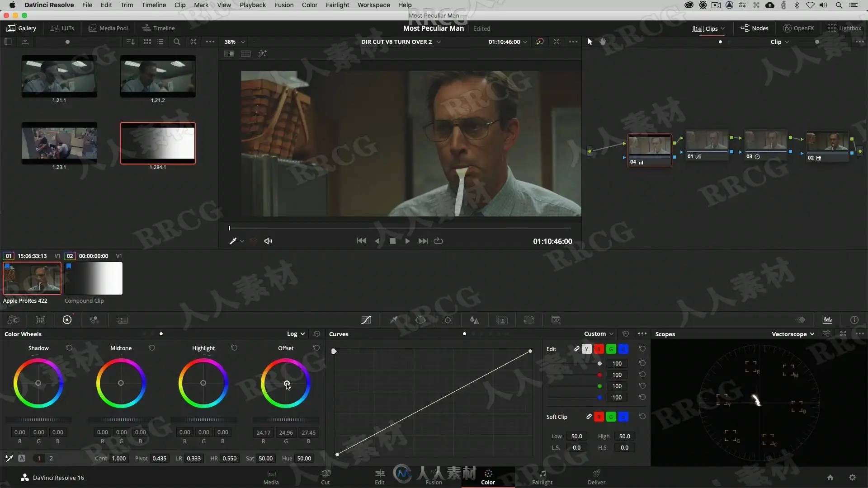Open the Key palette icon
The image size is (868, 488).
502,320
